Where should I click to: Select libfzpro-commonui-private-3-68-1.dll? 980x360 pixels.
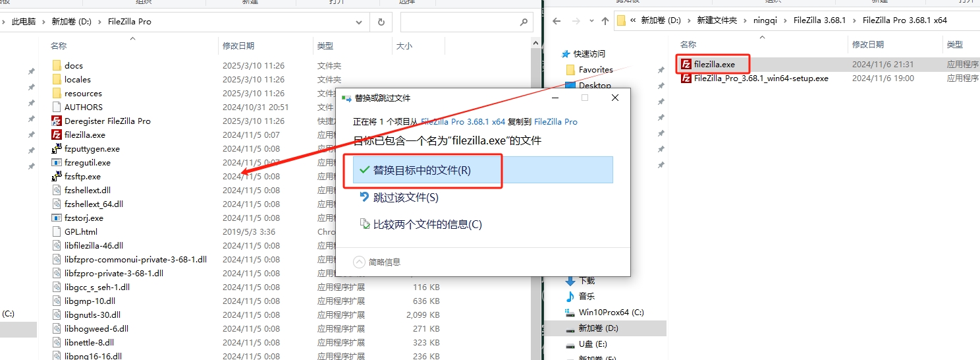coord(135,259)
